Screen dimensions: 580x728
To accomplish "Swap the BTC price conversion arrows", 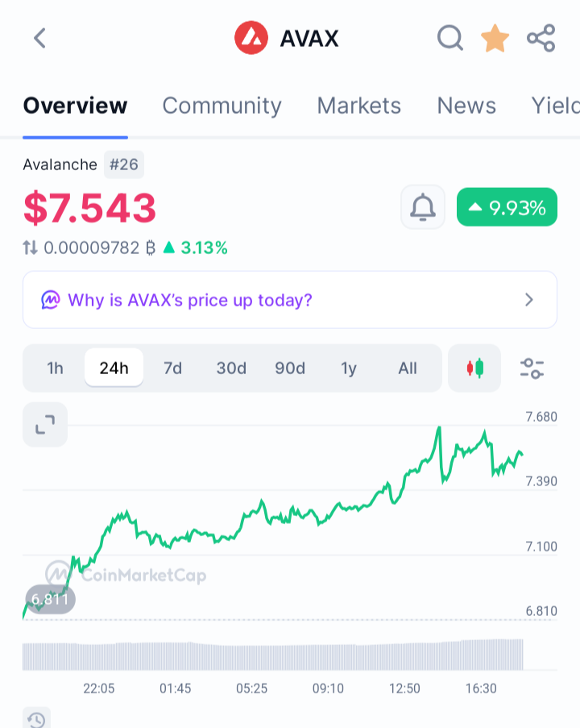I will coord(30,248).
